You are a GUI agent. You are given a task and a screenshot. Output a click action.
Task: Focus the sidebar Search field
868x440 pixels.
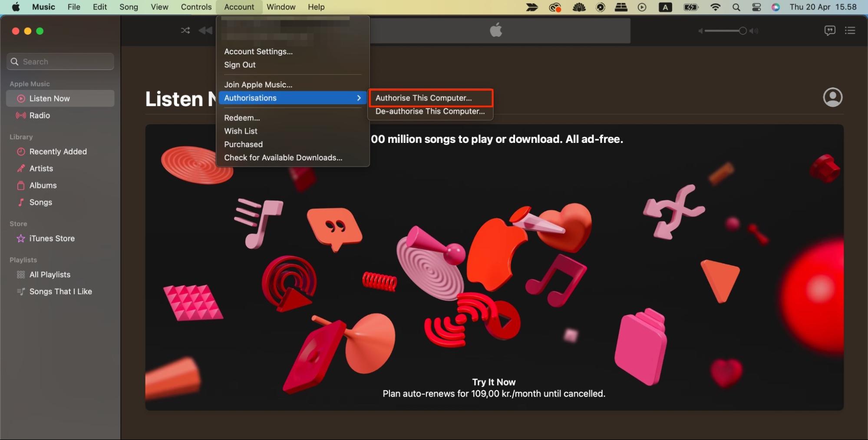coord(60,62)
